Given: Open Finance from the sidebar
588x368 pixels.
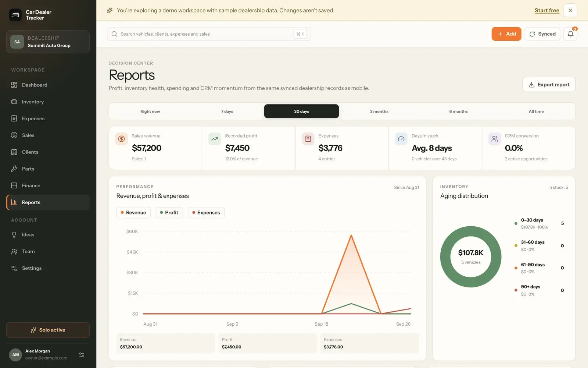Looking at the screenshot, I should [48, 185].
